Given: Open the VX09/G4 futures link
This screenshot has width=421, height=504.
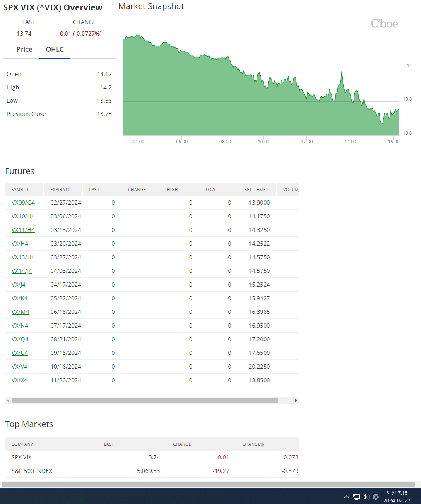Looking at the screenshot, I should pos(23,203).
